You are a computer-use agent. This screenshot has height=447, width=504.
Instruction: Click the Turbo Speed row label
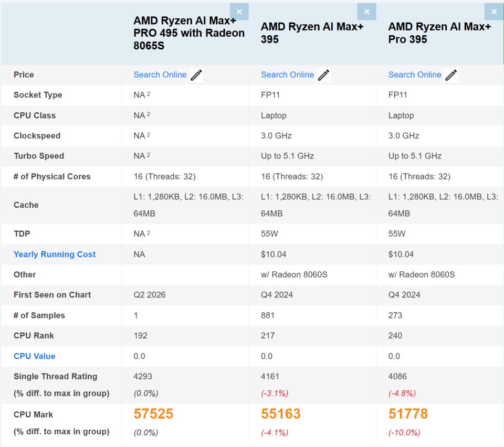pos(38,156)
